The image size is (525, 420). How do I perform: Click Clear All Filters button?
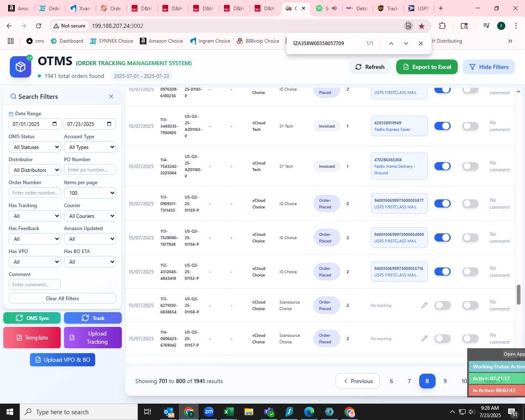coord(62,298)
